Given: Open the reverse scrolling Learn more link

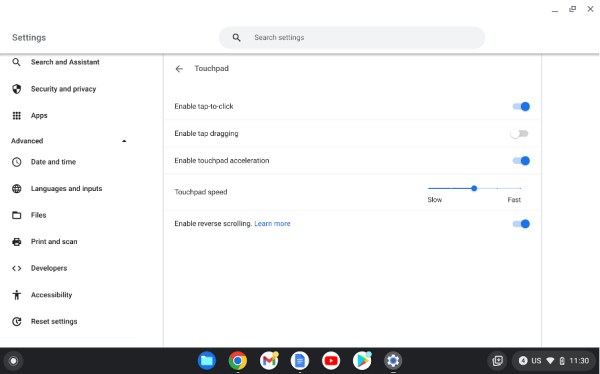Looking at the screenshot, I should coord(272,224).
